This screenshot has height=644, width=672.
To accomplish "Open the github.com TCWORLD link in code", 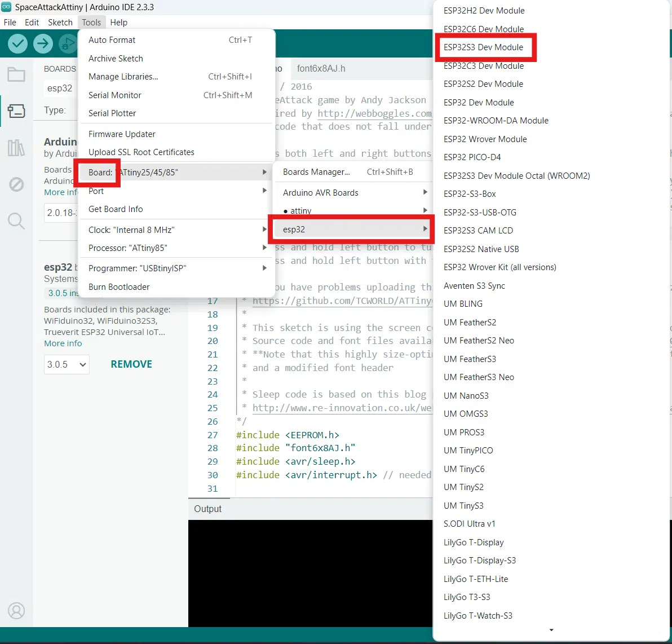I will (x=342, y=301).
